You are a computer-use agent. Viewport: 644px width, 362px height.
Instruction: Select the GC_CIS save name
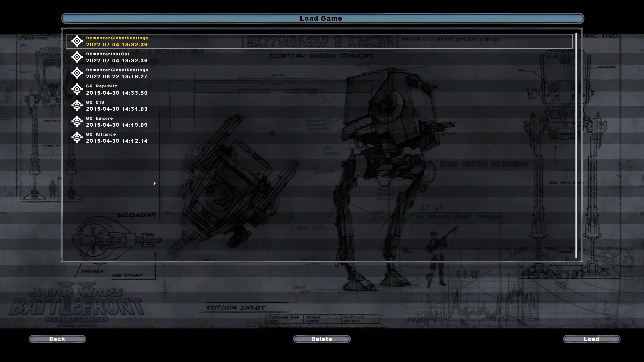(95, 102)
